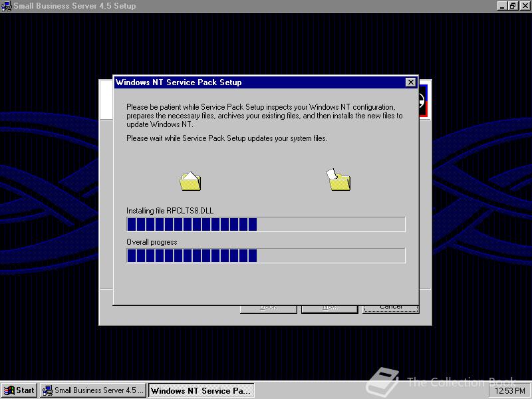The width and height of the screenshot is (532, 399).
Task: Click the file installing progress bar
Action: (x=266, y=224)
